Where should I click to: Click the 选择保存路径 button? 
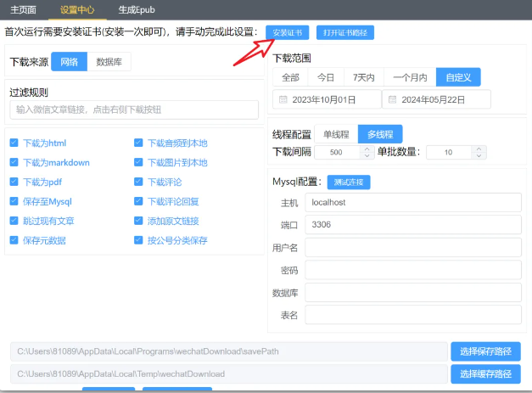pos(484,351)
